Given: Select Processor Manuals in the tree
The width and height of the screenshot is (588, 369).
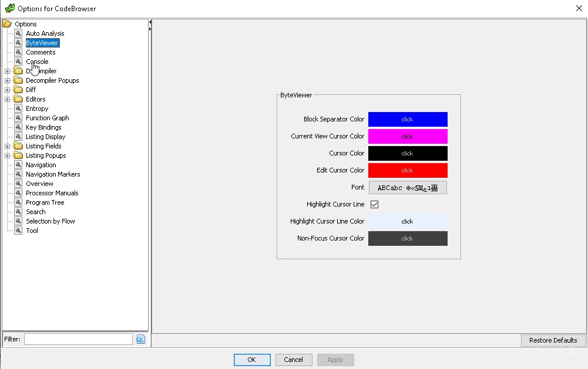Looking at the screenshot, I should 52,192.
